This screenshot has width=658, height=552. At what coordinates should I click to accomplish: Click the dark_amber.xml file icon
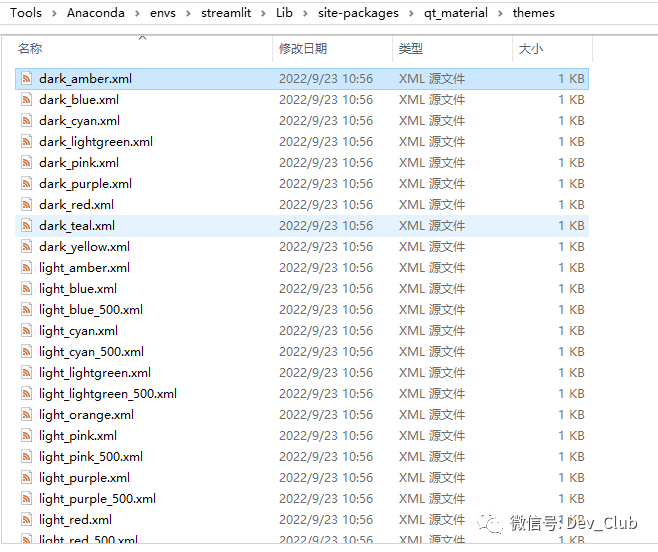point(26,78)
